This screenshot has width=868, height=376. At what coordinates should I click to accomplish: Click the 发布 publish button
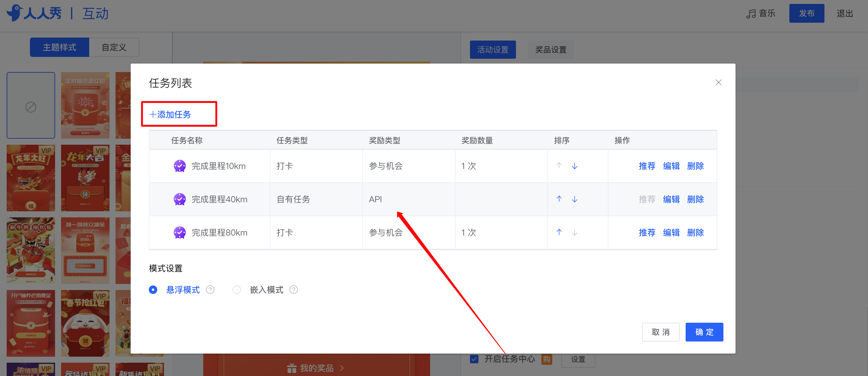[x=807, y=14]
